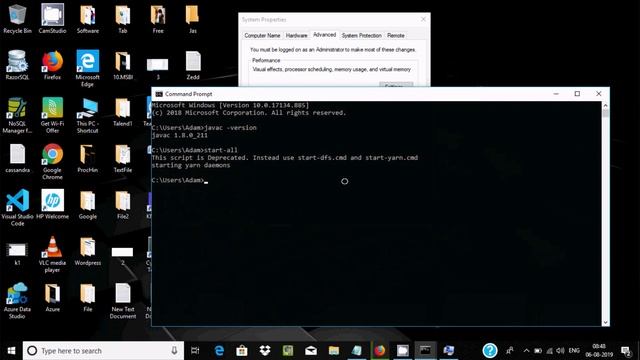The width and height of the screenshot is (640, 360).
Task: Select the Jas folder icon
Action: (x=193, y=19)
